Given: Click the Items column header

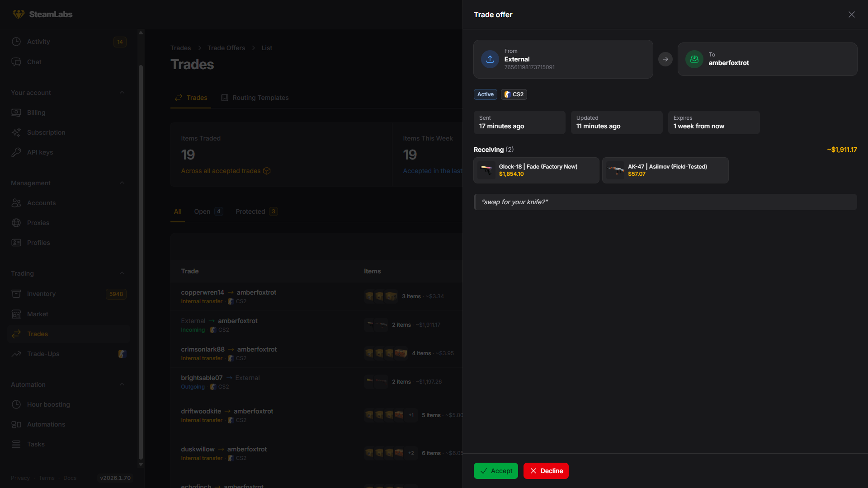Looking at the screenshot, I should pos(373,271).
